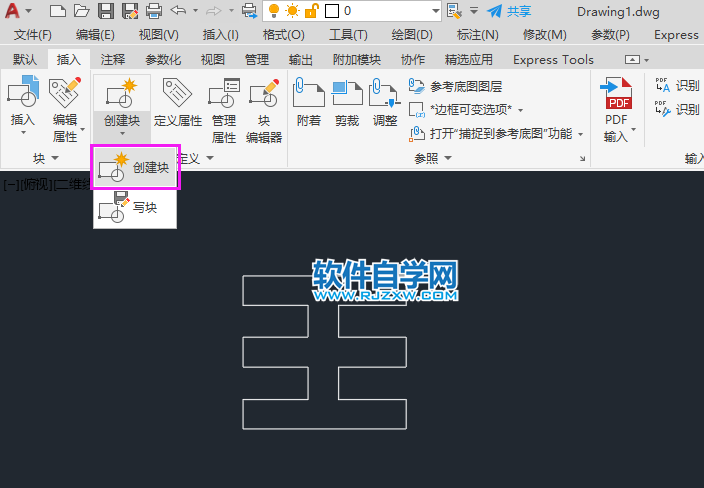Undo the last action
704x488 pixels.
point(179,10)
